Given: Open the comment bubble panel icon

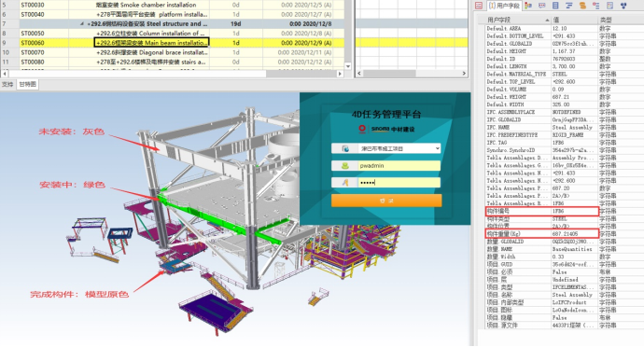Looking at the screenshot, I should click(x=541, y=6).
